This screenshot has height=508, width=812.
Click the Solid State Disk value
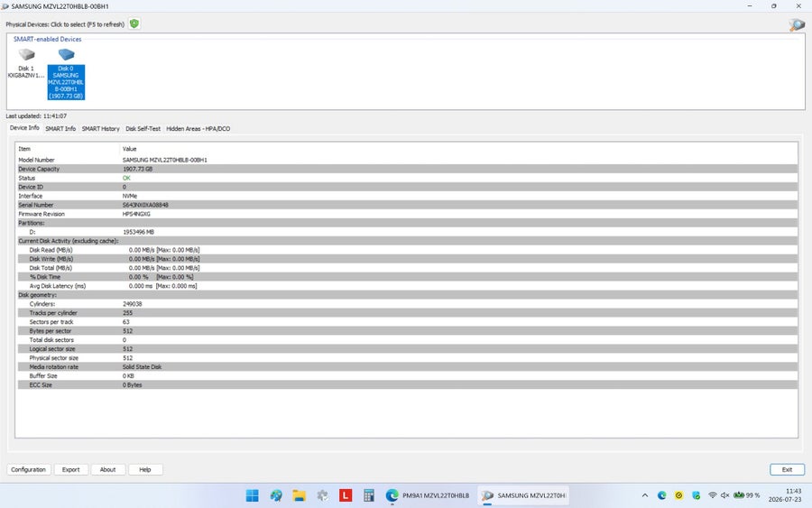click(142, 367)
